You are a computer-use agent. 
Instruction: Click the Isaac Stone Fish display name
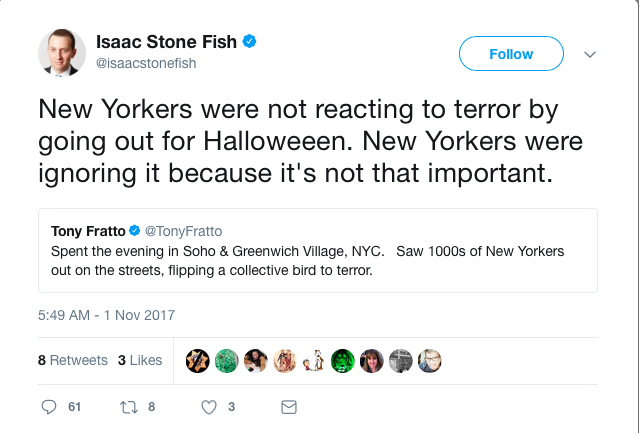[166, 42]
